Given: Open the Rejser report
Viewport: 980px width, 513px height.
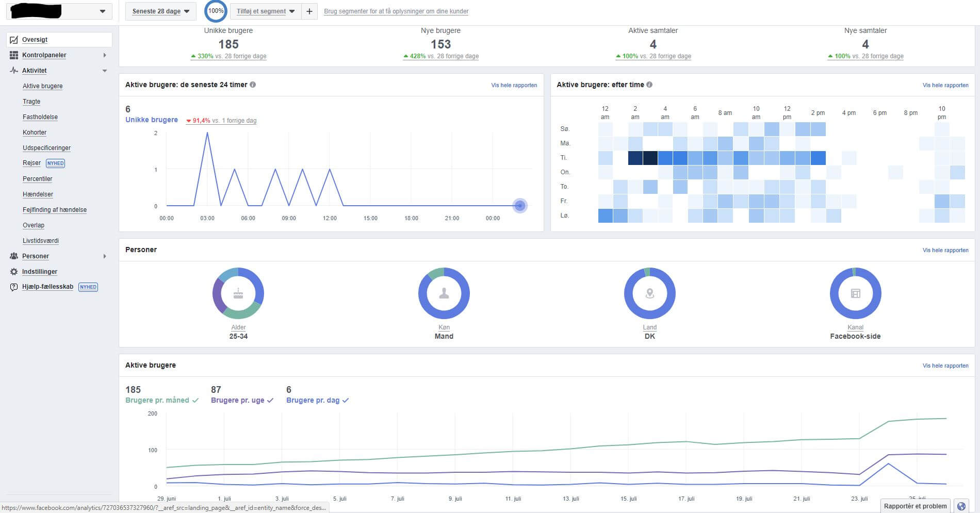Looking at the screenshot, I should click(x=31, y=163).
